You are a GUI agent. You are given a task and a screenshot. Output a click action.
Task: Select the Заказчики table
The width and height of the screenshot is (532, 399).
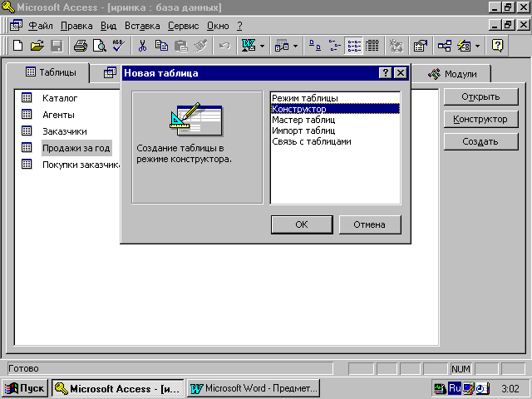coord(65,131)
